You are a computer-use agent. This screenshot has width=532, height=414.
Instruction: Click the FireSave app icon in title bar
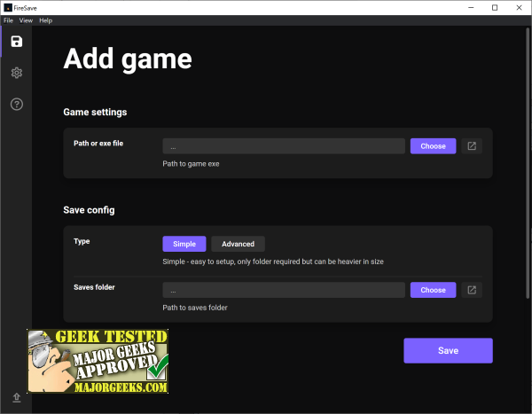coord(8,7)
